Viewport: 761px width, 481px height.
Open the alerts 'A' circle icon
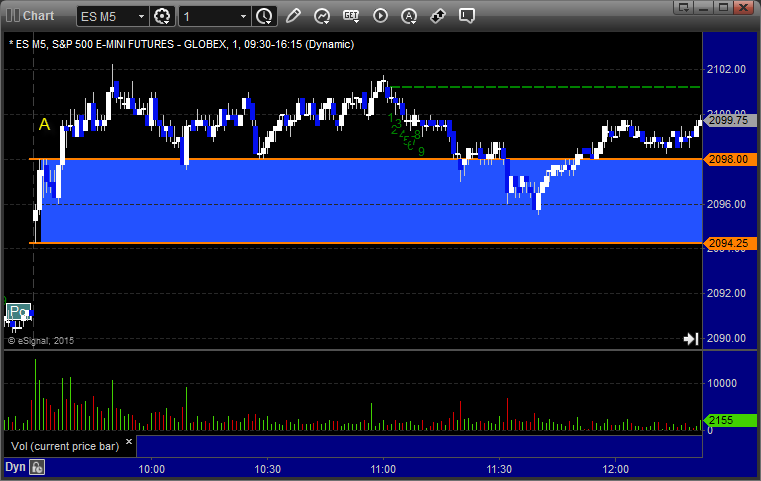(x=409, y=16)
